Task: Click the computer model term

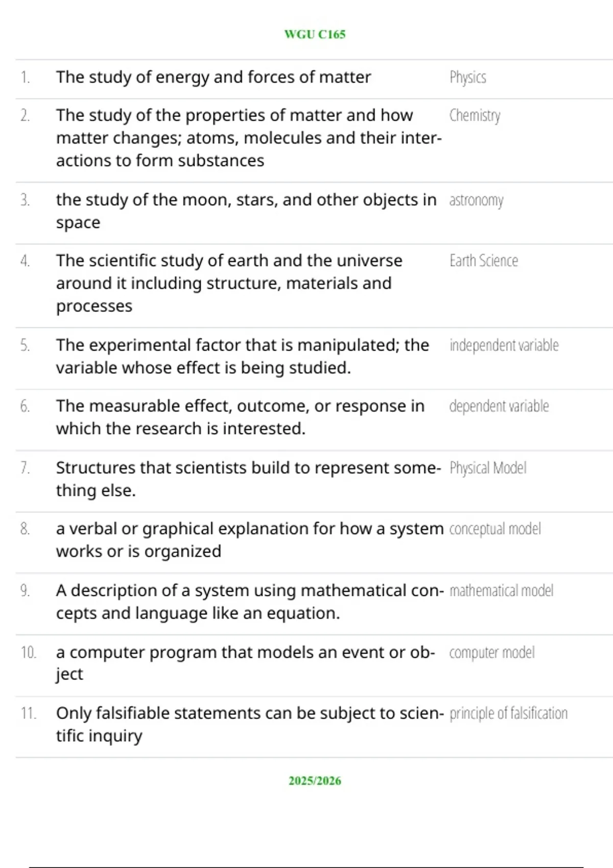Action: click(492, 653)
